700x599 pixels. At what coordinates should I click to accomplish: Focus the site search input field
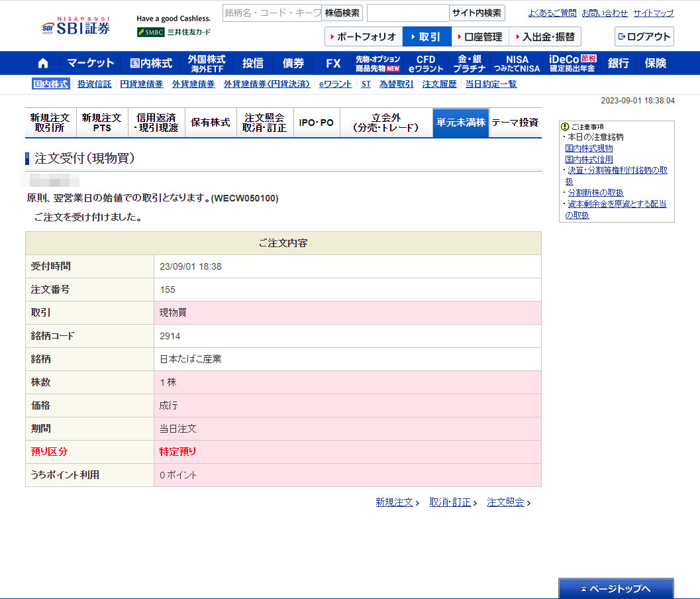point(407,13)
